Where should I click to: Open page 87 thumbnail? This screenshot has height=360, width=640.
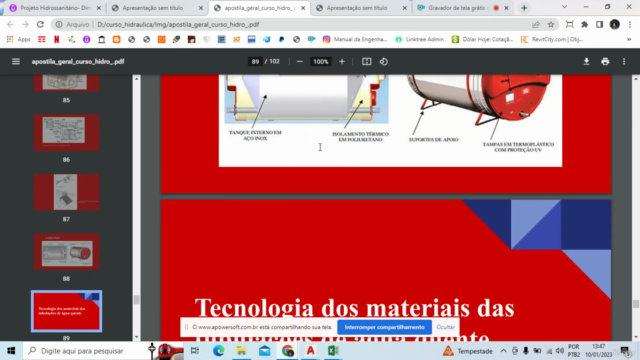tap(66, 192)
